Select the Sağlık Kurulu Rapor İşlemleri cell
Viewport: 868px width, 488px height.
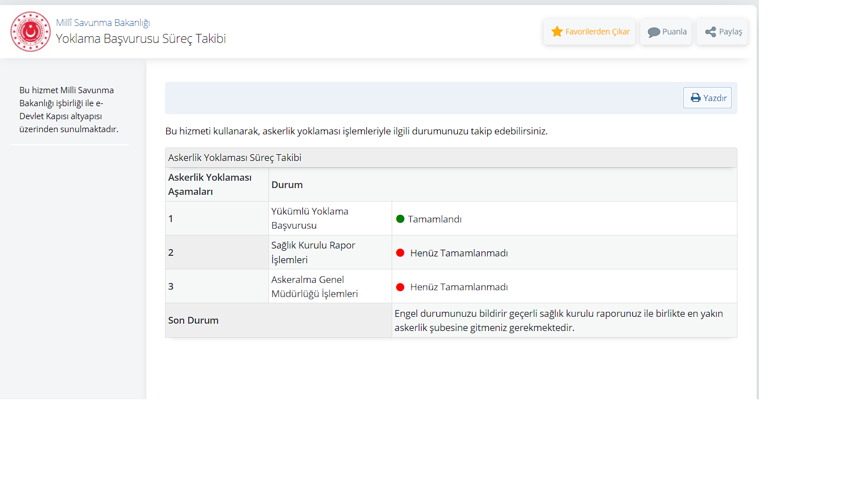coord(313,252)
